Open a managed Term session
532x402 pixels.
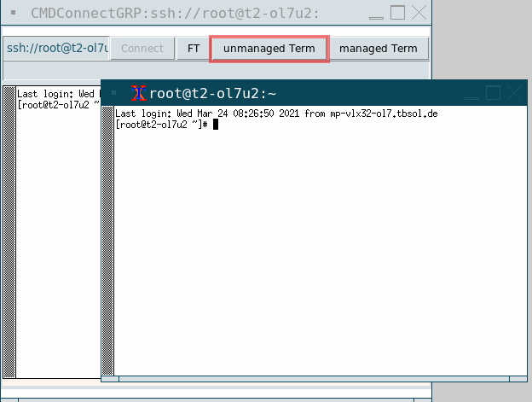tap(379, 49)
